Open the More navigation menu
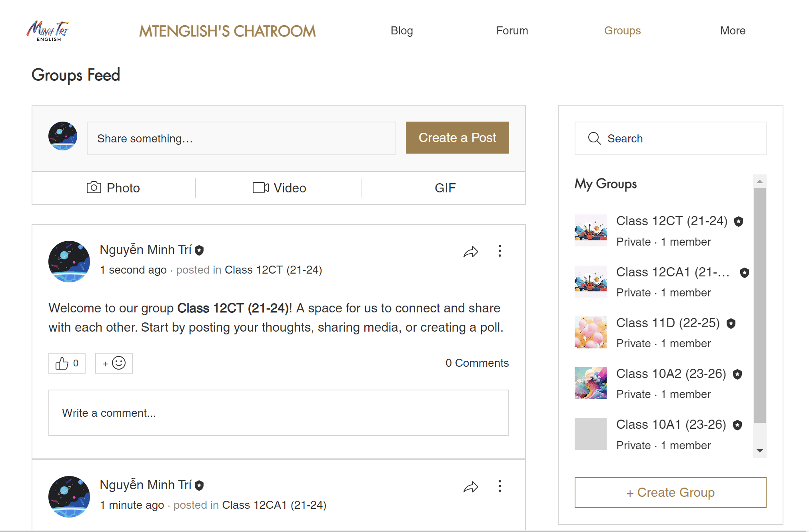Image resolution: width=809 pixels, height=532 pixels. tap(732, 31)
